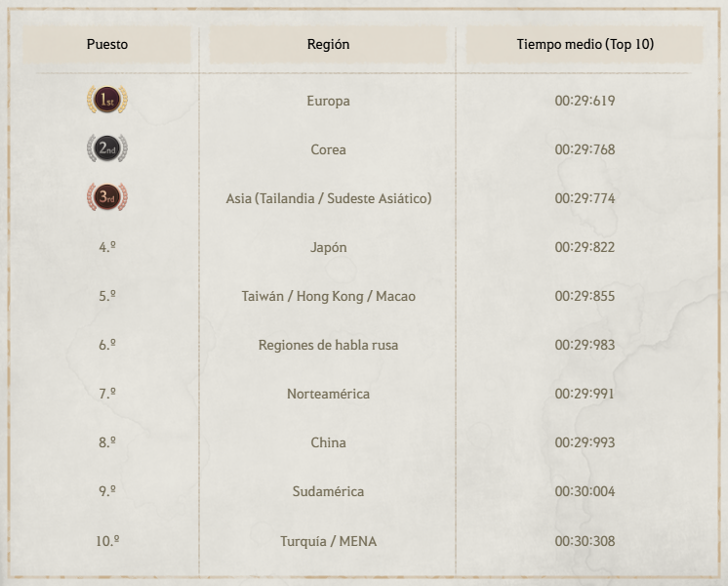Select the Turquía / MENA entry

[328, 540]
